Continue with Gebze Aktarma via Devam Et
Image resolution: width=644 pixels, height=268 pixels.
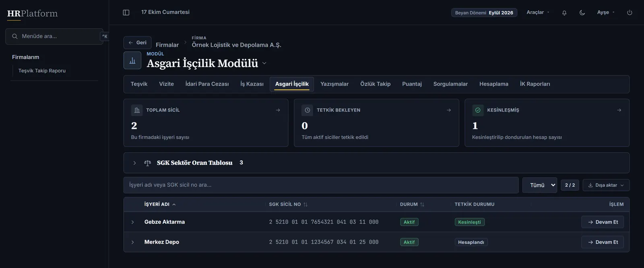pos(603,222)
